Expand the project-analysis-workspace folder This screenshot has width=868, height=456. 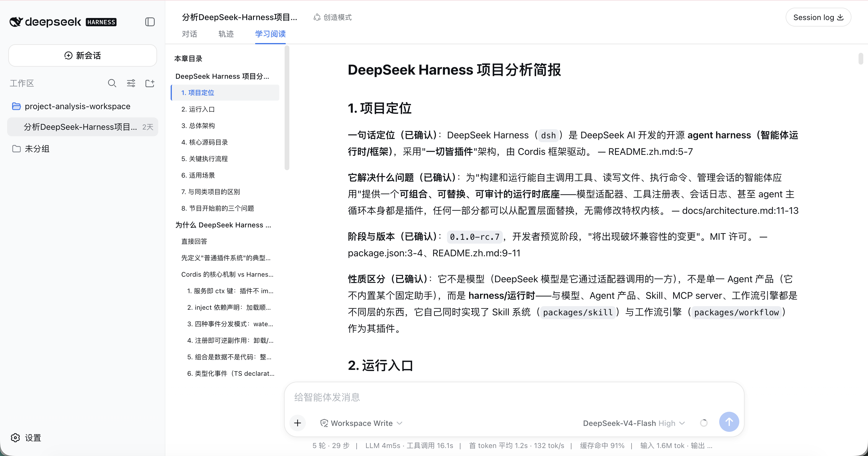pos(83,106)
